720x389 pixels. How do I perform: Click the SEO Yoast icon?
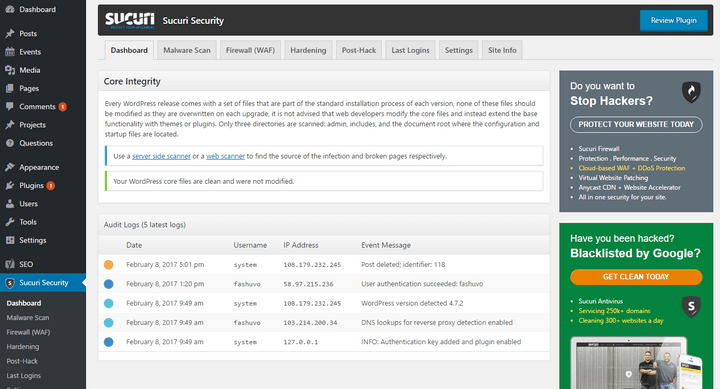pos(10,264)
